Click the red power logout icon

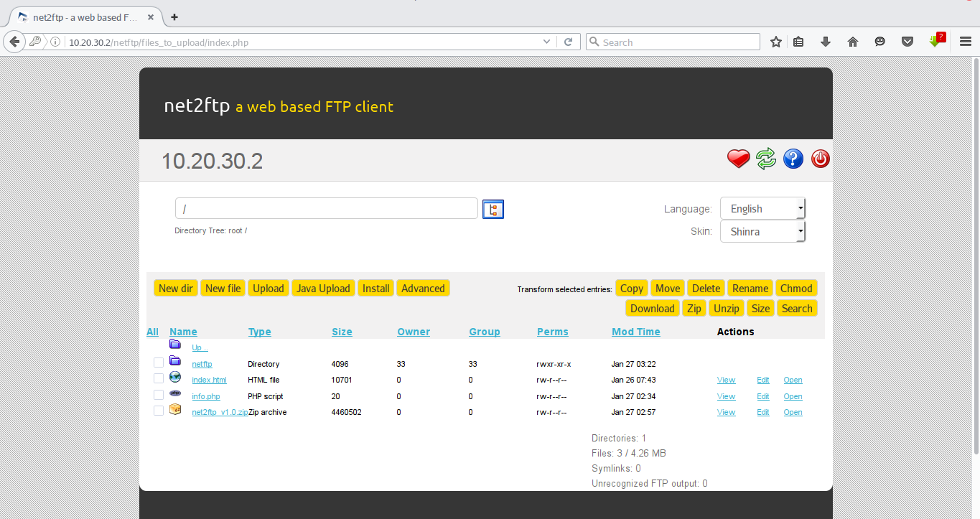820,159
